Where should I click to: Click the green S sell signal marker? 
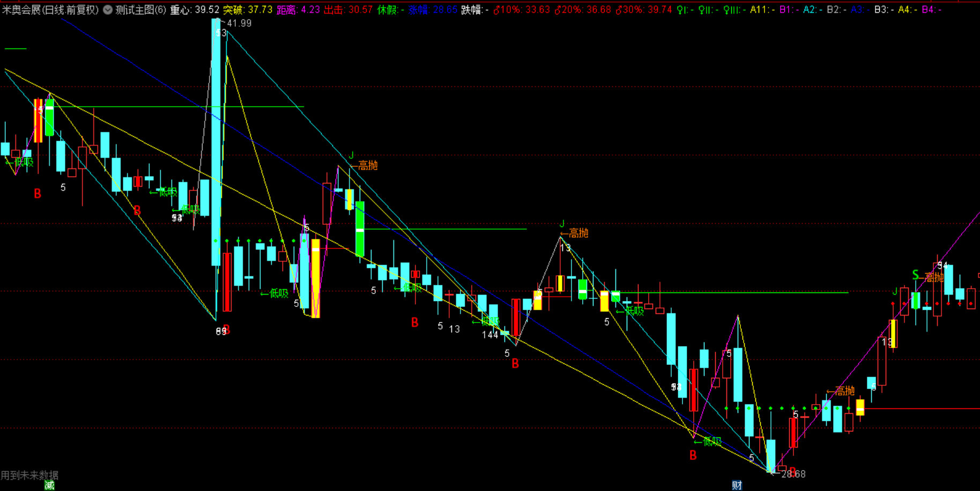[x=916, y=275]
